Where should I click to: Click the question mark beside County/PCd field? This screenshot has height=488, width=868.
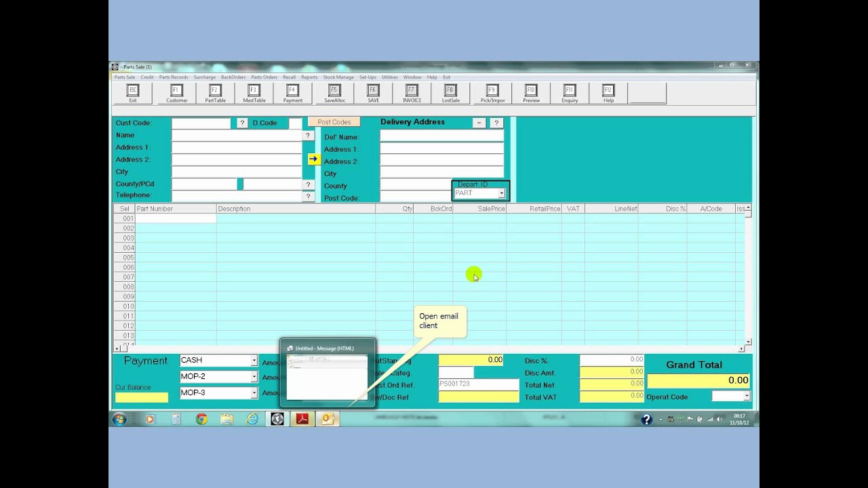click(309, 184)
